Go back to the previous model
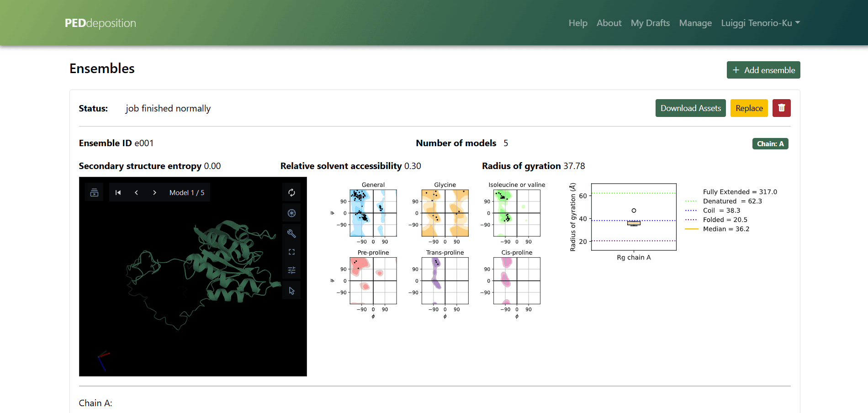 (x=136, y=192)
